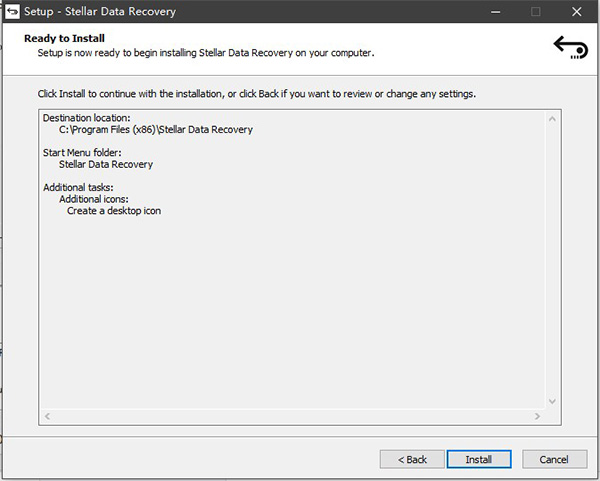Click the "Start Menu folder:" line
600x481 pixels.
tap(82, 153)
